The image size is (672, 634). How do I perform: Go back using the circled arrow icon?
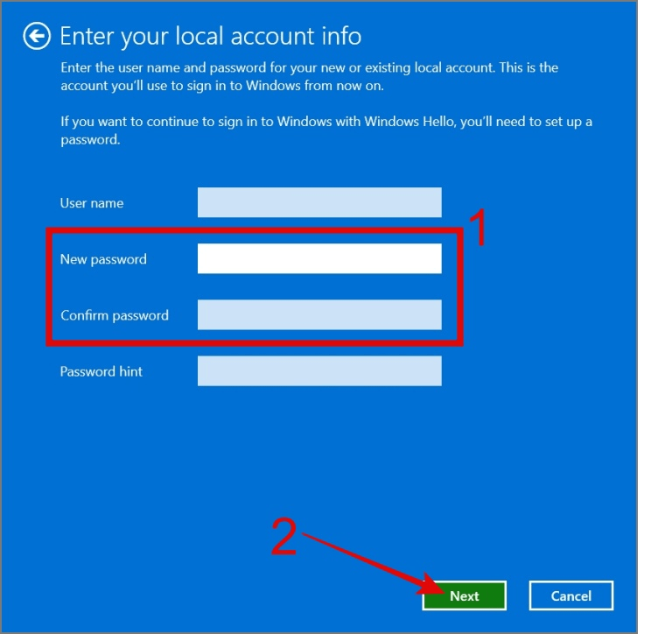click(x=37, y=36)
